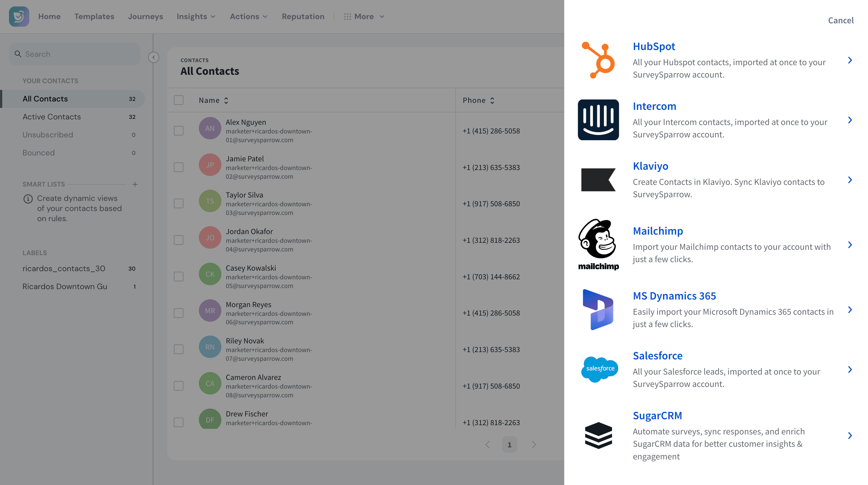The width and height of the screenshot is (868, 485).
Task: Click the Smart Lists info icon
Action: [x=28, y=199]
